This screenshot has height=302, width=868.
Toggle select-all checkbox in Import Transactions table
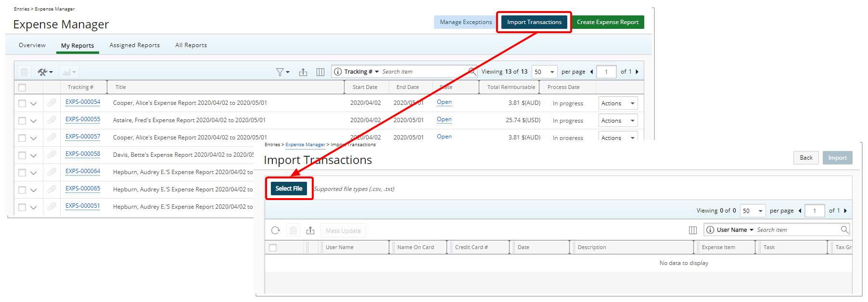pyautogui.click(x=273, y=248)
